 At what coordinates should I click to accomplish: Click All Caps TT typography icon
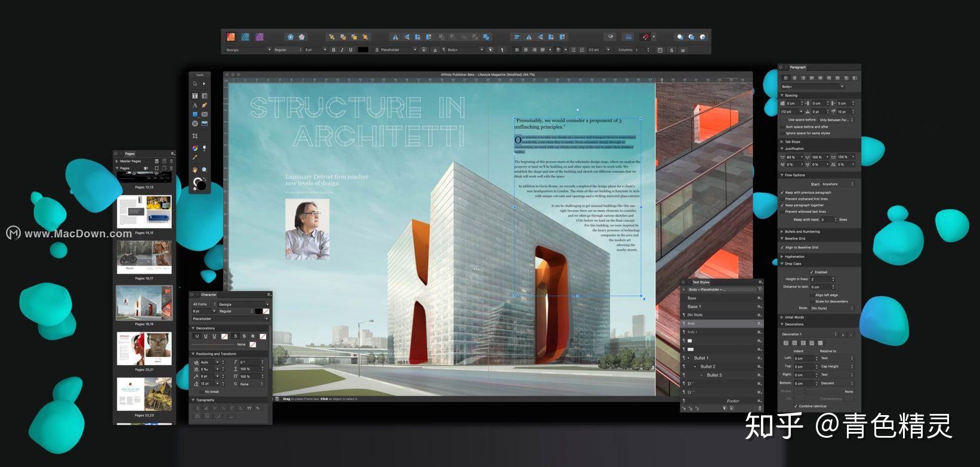point(249,408)
